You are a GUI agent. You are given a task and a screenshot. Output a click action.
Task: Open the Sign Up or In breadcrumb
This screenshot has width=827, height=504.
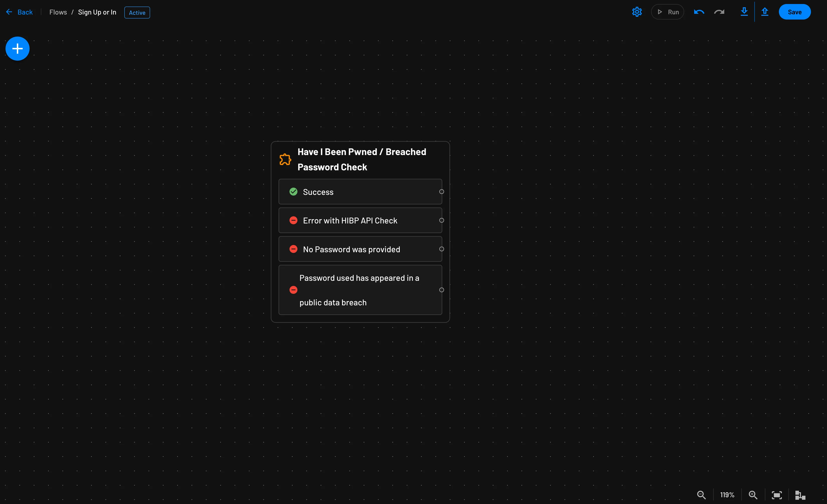point(97,12)
